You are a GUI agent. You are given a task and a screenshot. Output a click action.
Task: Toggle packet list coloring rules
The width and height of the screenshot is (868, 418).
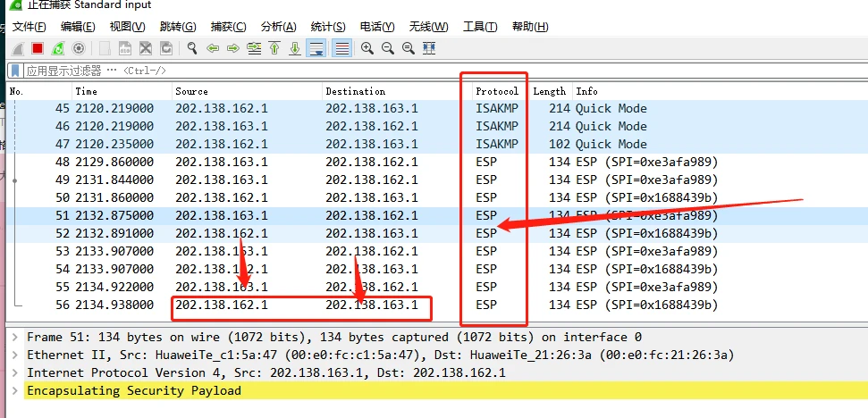click(x=341, y=48)
